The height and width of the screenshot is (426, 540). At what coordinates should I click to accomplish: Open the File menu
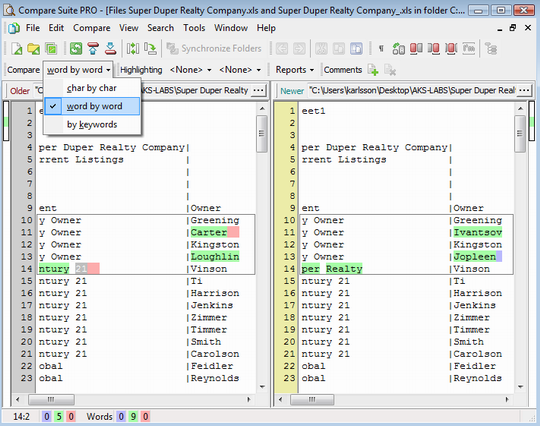click(x=33, y=28)
